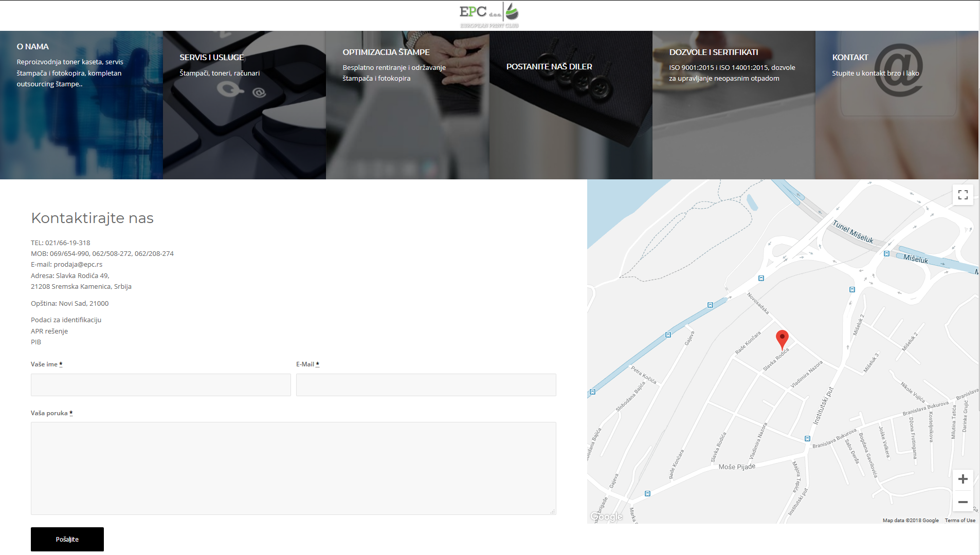Focus the E-Mail input field
The height and width of the screenshot is (555, 980).
(x=426, y=385)
